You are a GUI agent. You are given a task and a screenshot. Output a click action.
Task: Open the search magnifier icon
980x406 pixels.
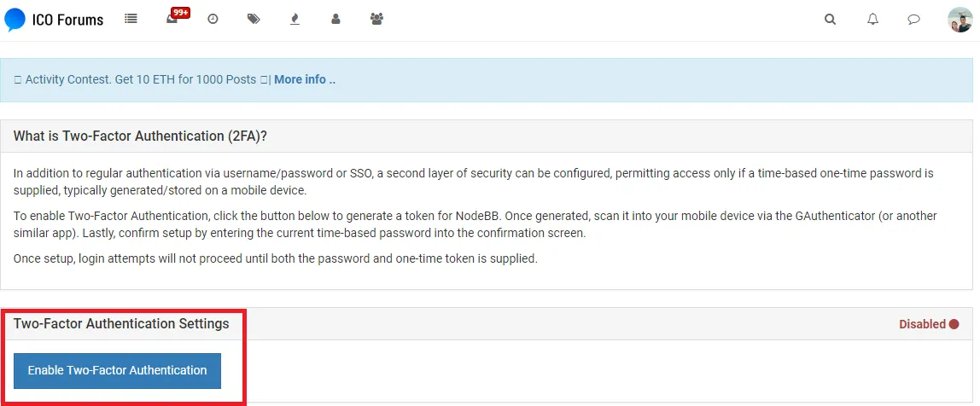click(x=830, y=20)
